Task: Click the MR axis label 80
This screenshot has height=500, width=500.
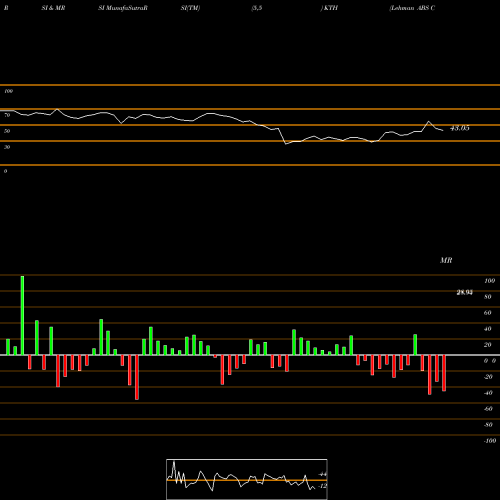Action: pos(488,297)
